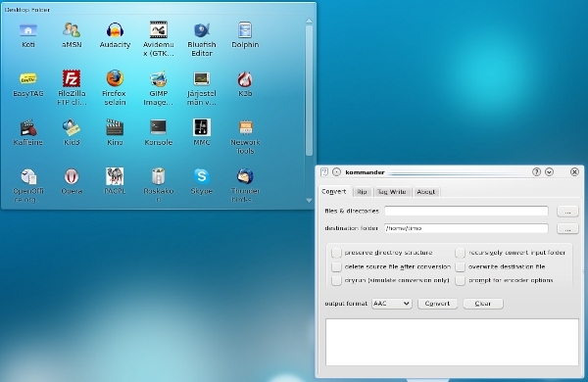Viewport: 588px width, 382px height.
Task: Click the kommander window help button
Action: [536, 172]
